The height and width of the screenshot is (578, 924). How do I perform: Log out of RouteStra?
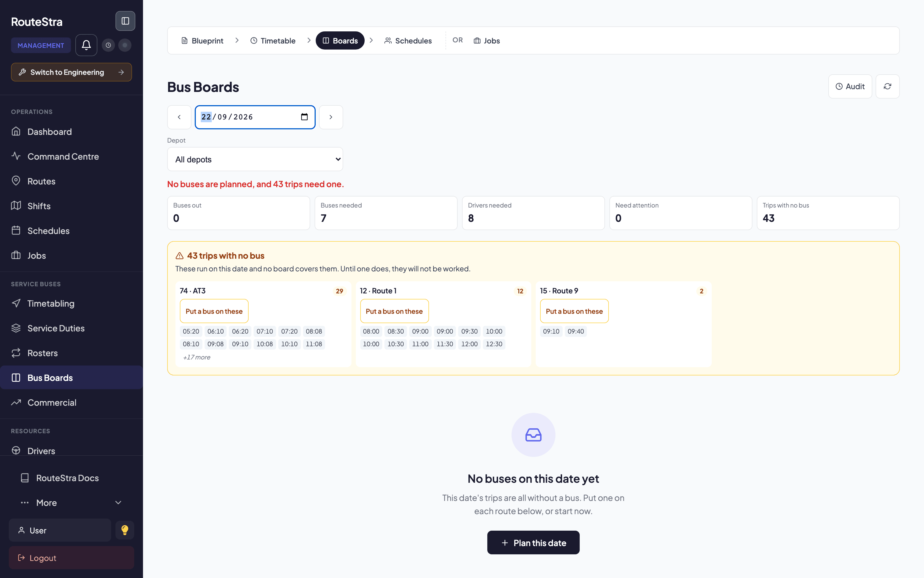(x=71, y=558)
